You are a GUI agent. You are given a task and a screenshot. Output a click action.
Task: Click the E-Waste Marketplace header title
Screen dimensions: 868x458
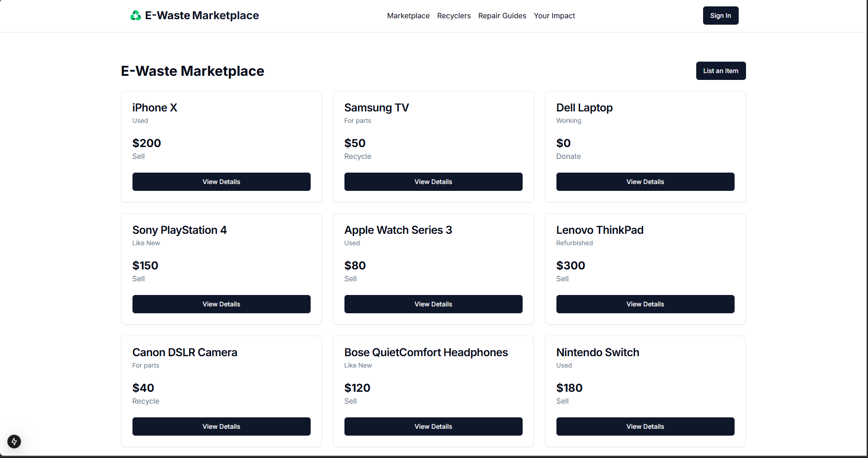192,71
